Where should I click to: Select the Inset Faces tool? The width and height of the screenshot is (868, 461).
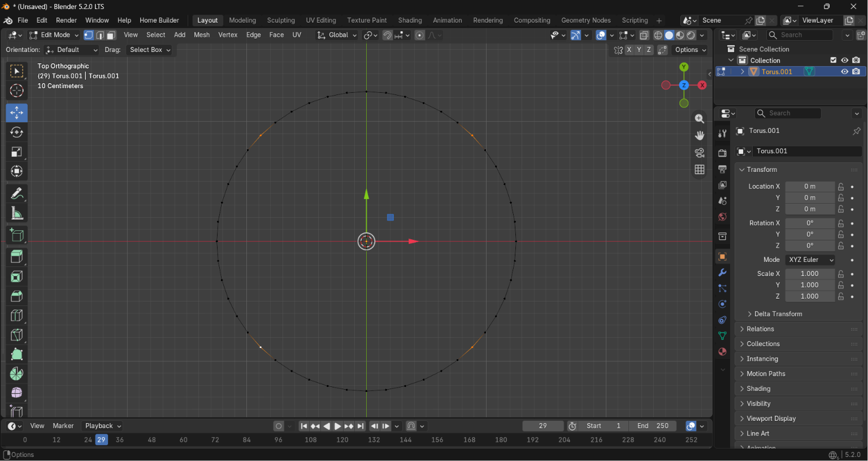tap(16, 276)
